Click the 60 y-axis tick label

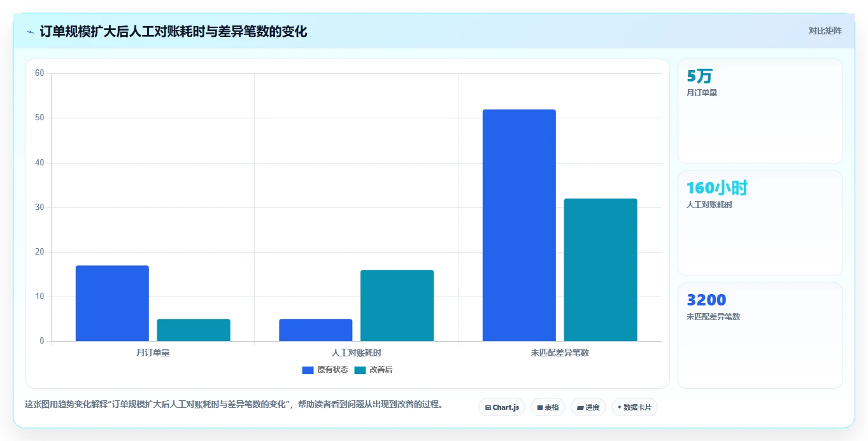pyautogui.click(x=39, y=73)
